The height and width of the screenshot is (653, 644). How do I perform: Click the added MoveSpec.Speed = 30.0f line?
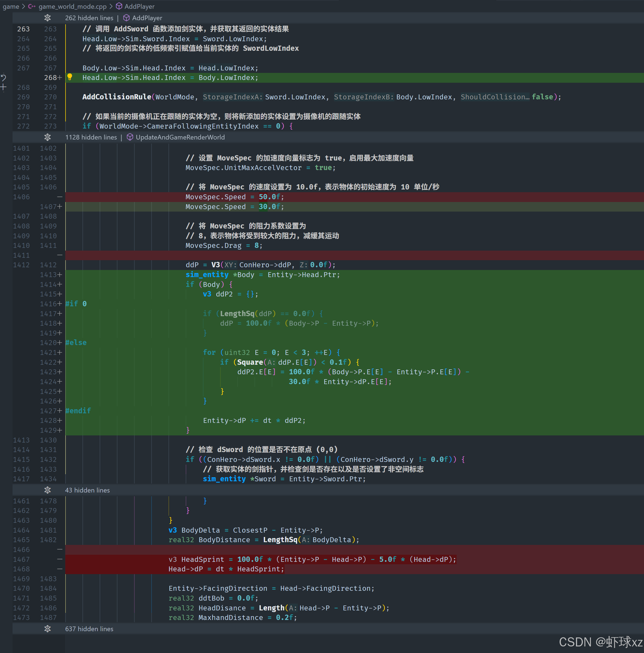tap(235, 206)
